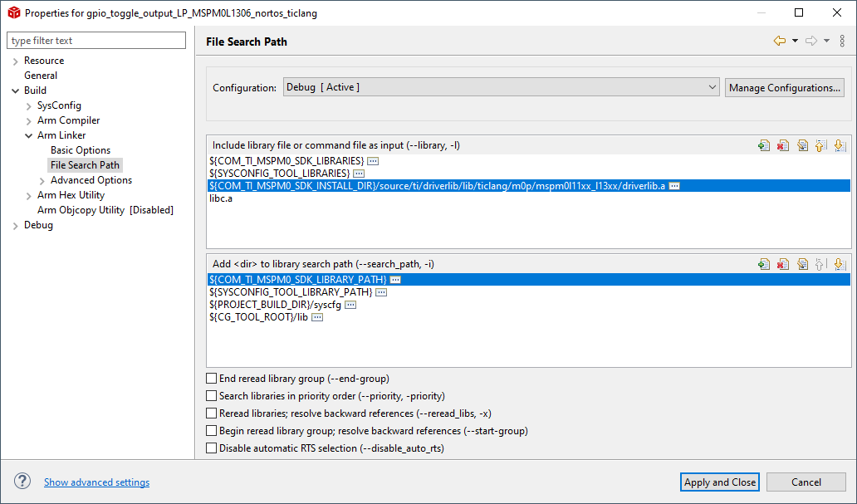
Task: Add a directory to library search path
Action: point(764,264)
